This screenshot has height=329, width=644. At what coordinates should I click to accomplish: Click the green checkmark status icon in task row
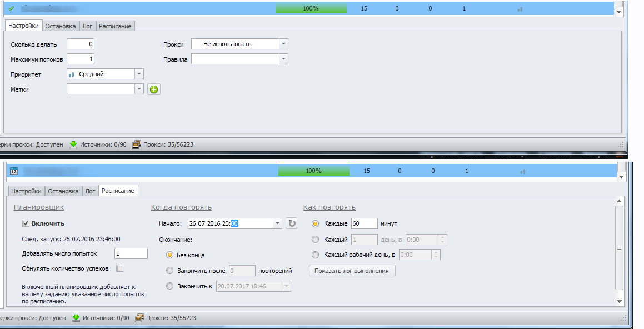click(11, 8)
